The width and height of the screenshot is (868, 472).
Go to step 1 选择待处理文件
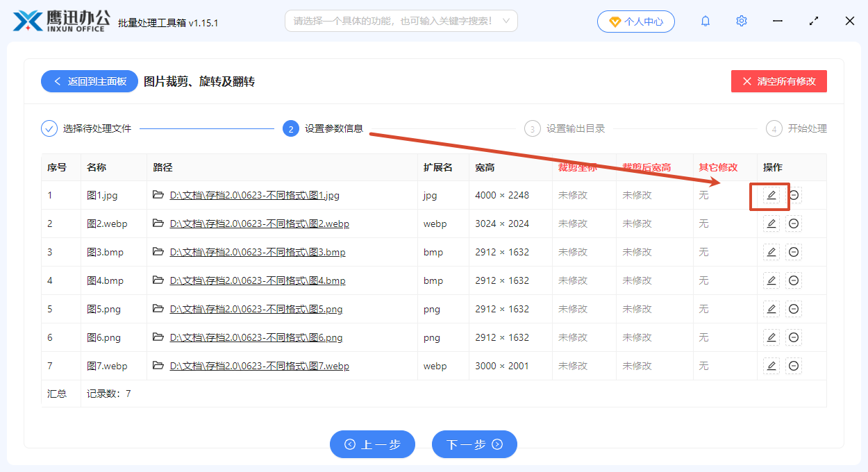click(x=86, y=128)
